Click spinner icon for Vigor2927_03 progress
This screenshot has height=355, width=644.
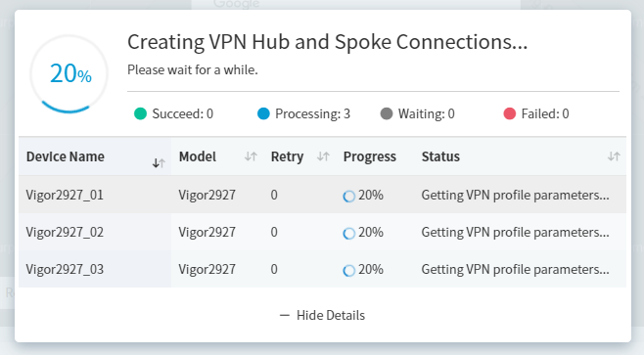point(349,271)
